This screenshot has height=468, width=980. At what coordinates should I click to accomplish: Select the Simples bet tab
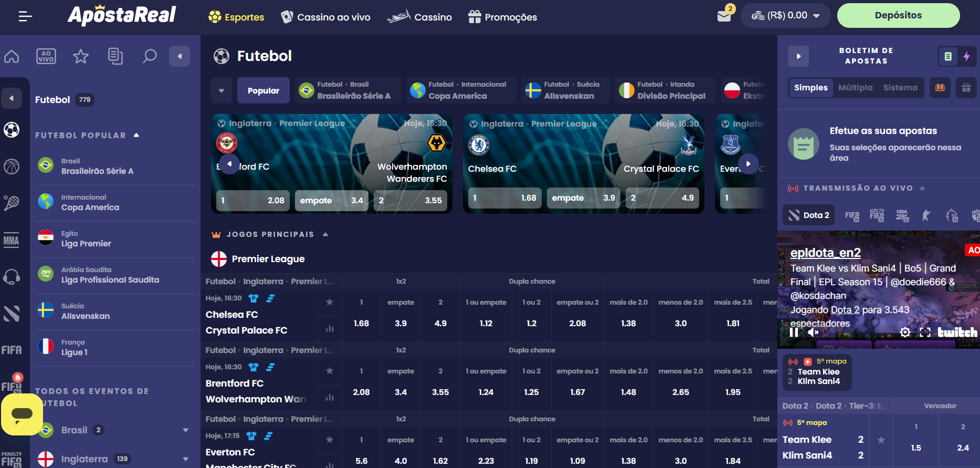pyautogui.click(x=811, y=88)
